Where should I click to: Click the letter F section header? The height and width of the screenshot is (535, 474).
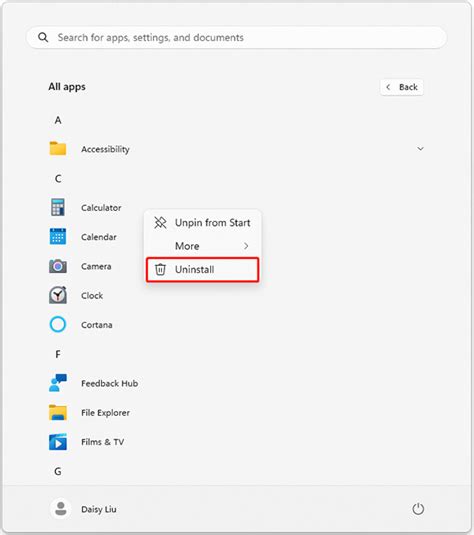coord(58,355)
